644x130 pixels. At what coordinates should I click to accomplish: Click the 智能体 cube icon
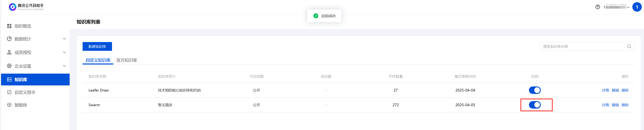pyautogui.click(x=9, y=105)
